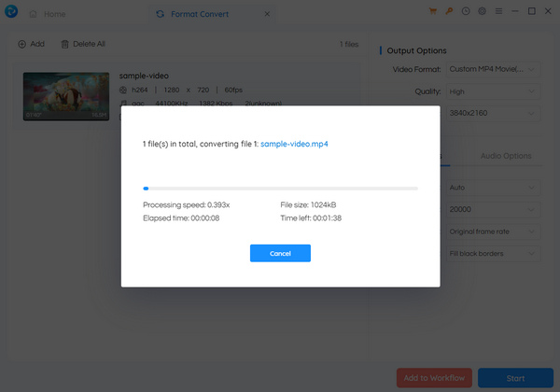Select the sample-video thumbnail
This screenshot has width=560, height=392.
coord(66,96)
